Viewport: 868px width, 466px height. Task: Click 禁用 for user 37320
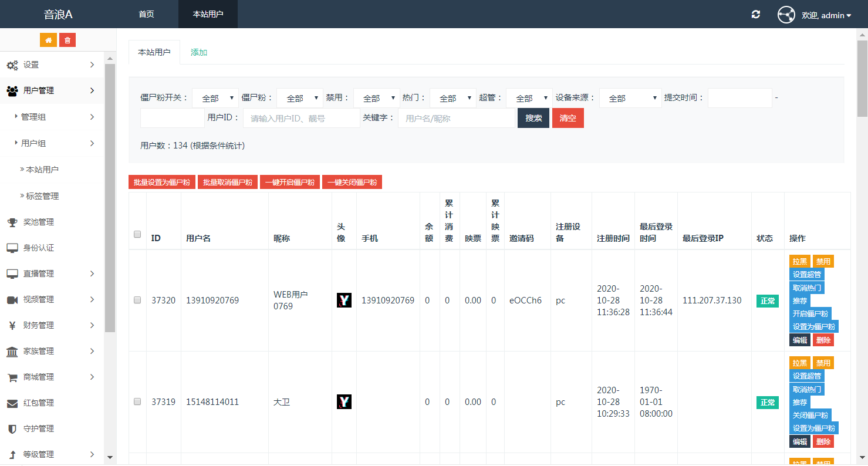pyautogui.click(x=823, y=262)
